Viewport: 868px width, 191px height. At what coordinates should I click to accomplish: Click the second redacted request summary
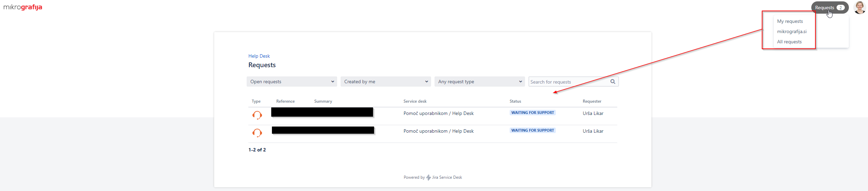(x=323, y=130)
